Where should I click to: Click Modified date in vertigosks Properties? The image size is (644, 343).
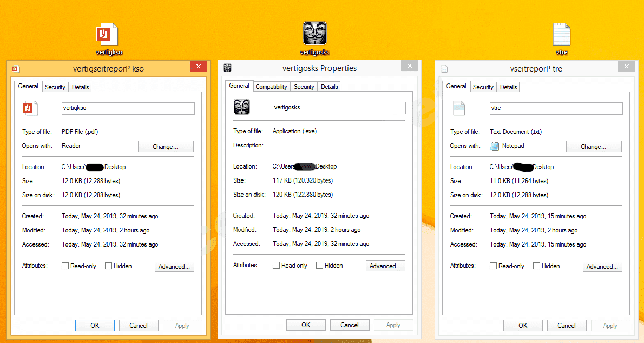pos(317,230)
